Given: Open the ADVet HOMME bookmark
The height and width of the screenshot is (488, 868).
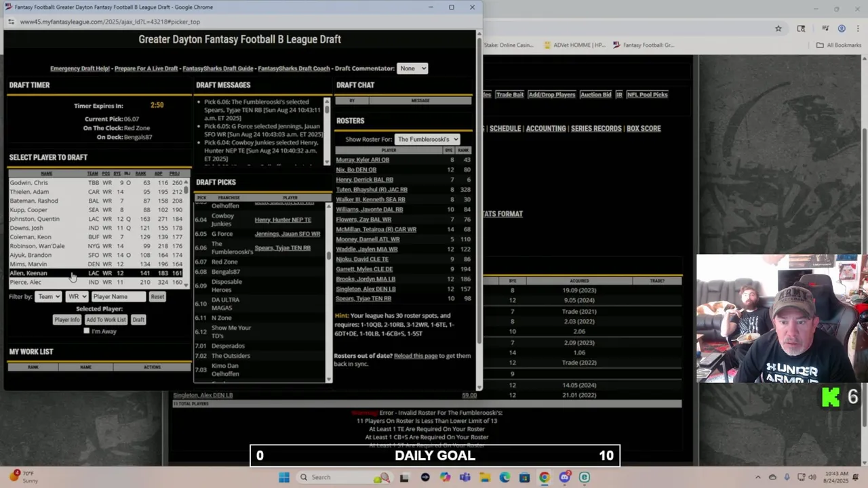Looking at the screenshot, I should [x=574, y=45].
